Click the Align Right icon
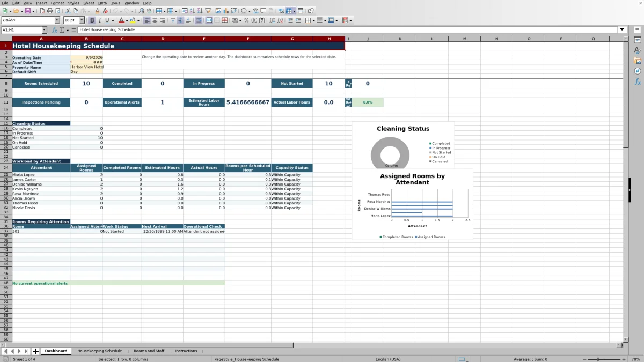The image size is (644, 362). (162, 20)
